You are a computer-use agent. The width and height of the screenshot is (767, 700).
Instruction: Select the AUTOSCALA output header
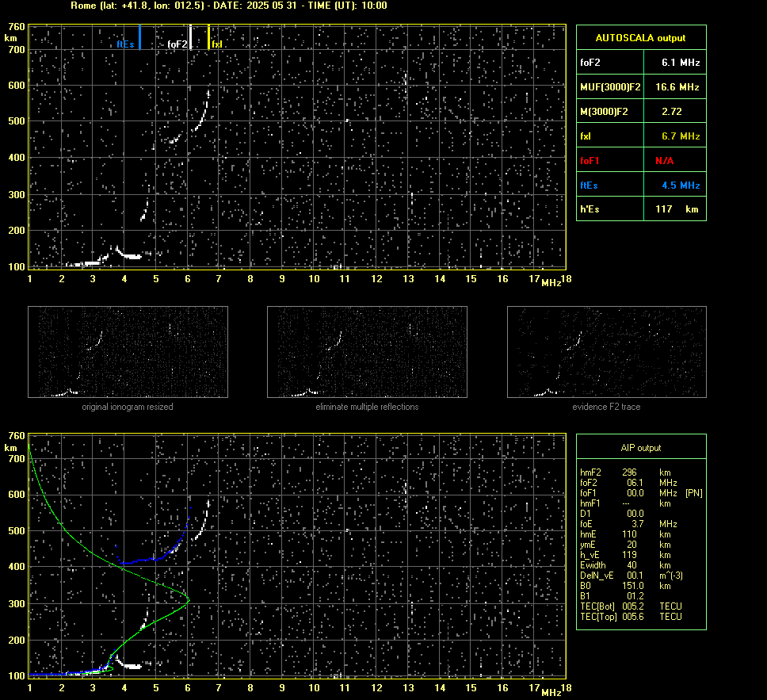click(640, 38)
